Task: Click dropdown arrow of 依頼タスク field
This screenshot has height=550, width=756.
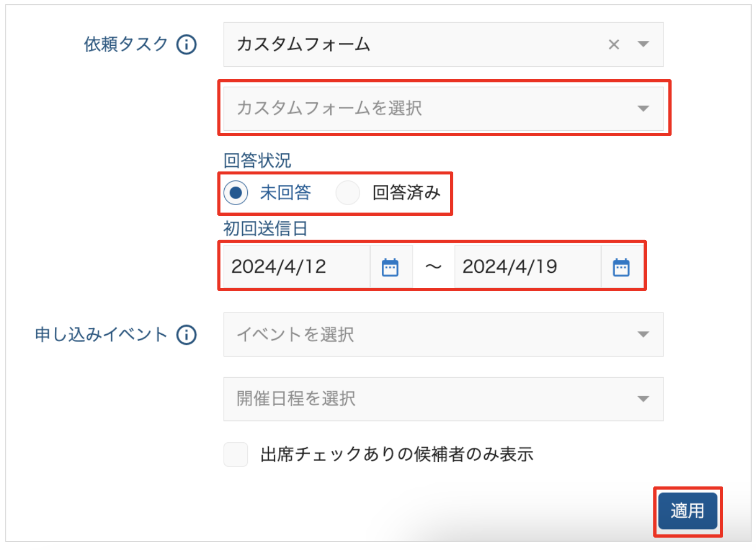Action: pyautogui.click(x=643, y=44)
